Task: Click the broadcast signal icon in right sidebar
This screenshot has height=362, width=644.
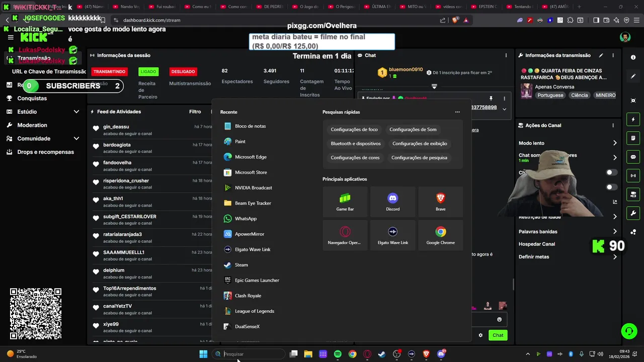Action: point(633,175)
